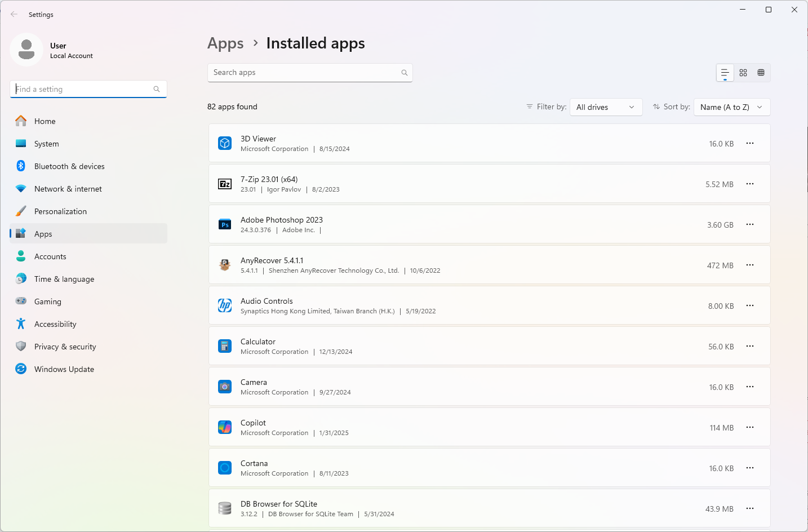The image size is (808, 532).
Task: Open Bluetooth & devices settings
Action: click(x=88, y=166)
